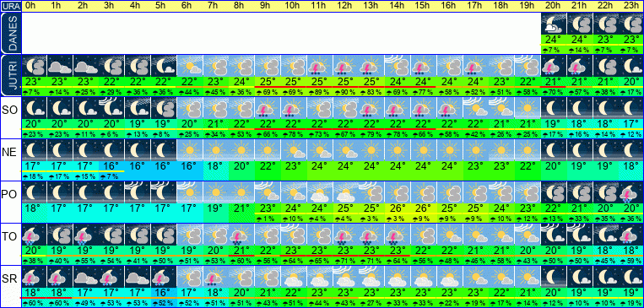The image size is (644, 308).
Task: Select the SR day label
Action: tap(10, 279)
